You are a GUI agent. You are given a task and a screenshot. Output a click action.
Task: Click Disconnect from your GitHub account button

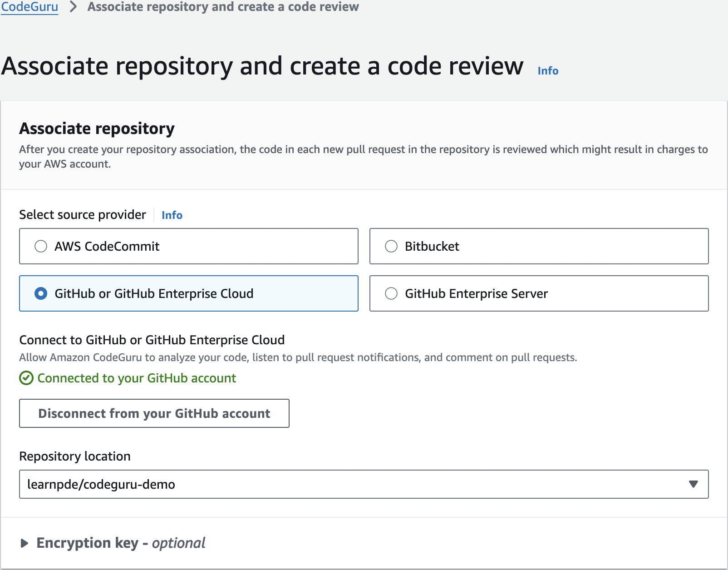point(154,413)
